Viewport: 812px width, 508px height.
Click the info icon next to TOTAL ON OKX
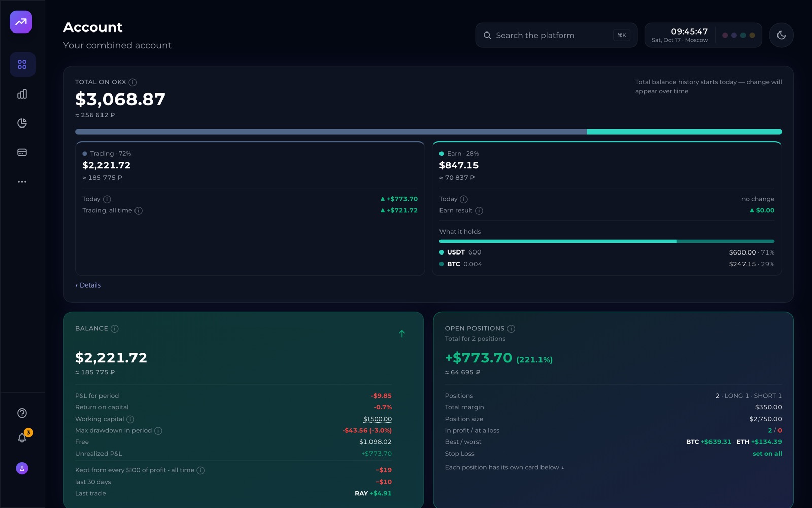tap(132, 82)
